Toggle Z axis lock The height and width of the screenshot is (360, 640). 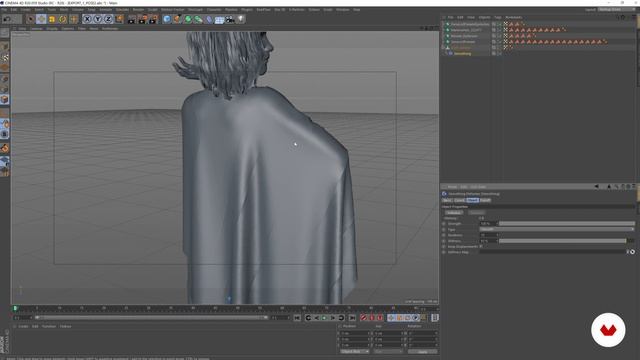[108, 19]
